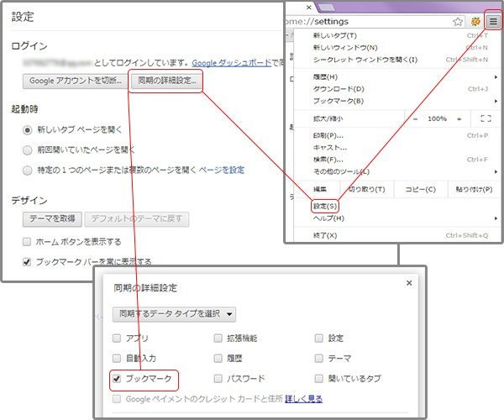Check Google ペイメント credit card checkbox
This screenshot has width=504, height=420.
coord(117,399)
